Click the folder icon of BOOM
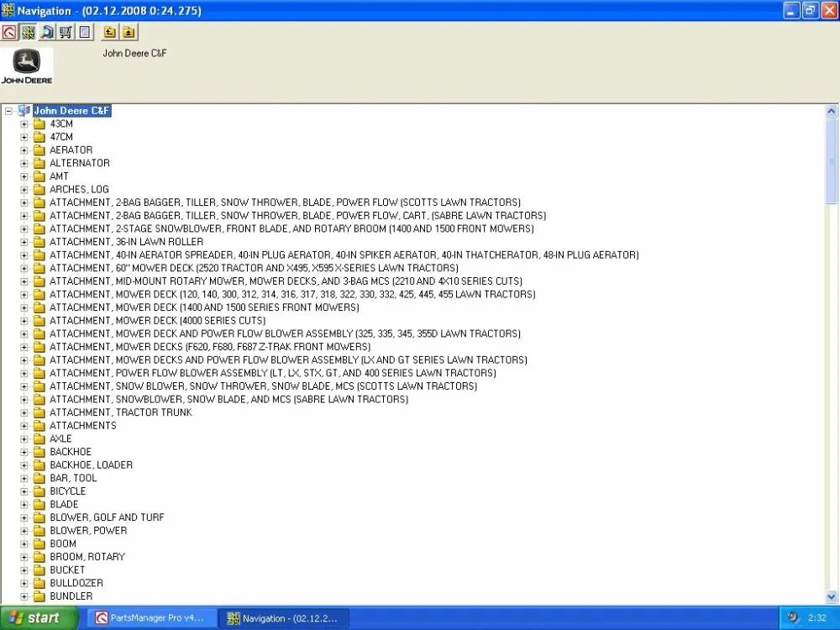The width and height of the screenshot is (840, 630). click(x=39, y=543)
